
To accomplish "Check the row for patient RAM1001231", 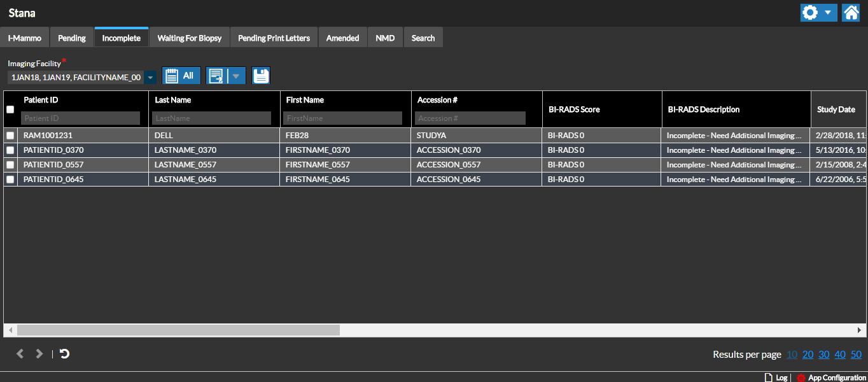I will coord(10,136).
